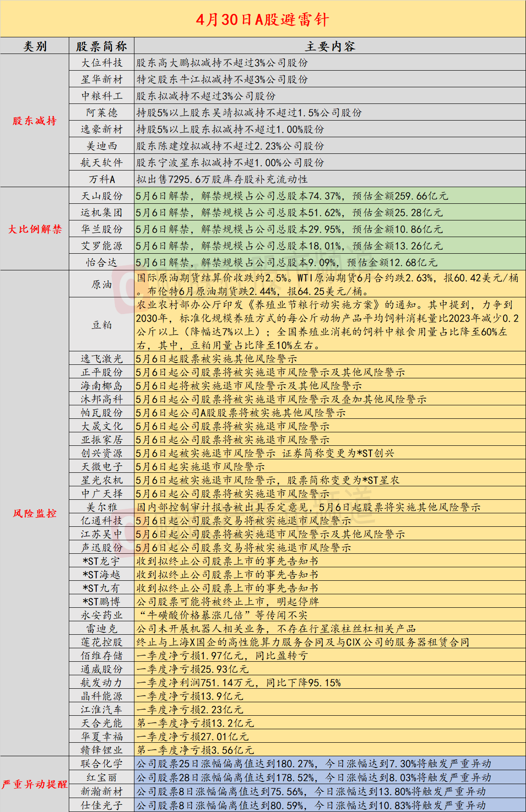Select stock name *ST海越
This screenshot has height=812, width=526.
pyautogui.click(x=102, y=574)
